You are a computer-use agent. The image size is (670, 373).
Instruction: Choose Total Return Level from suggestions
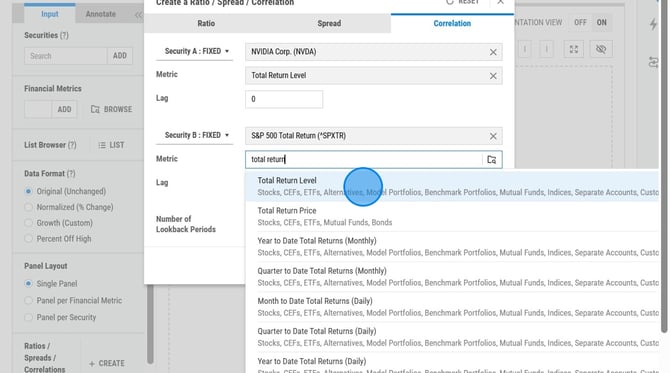(452, 186)
